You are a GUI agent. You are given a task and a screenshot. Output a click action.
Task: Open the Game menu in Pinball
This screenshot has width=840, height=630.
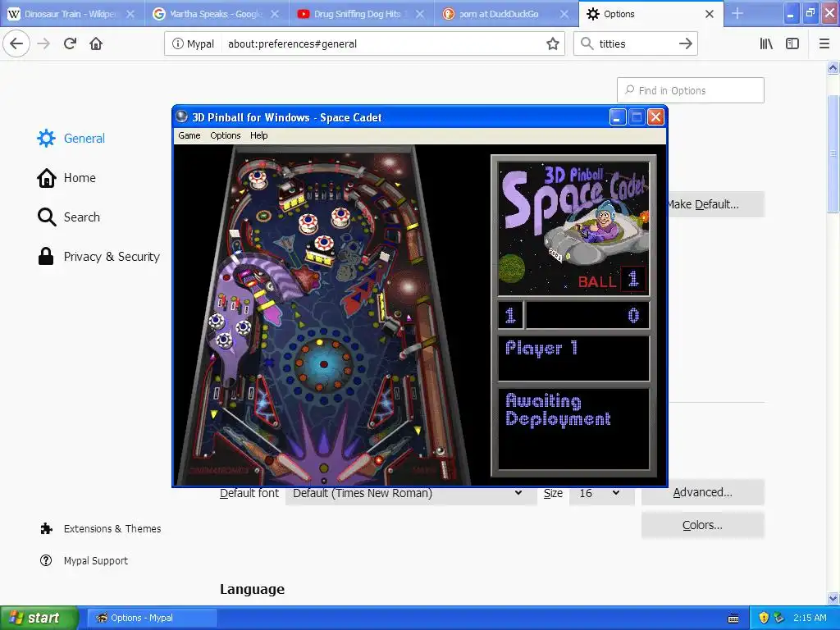coord(189,135)
